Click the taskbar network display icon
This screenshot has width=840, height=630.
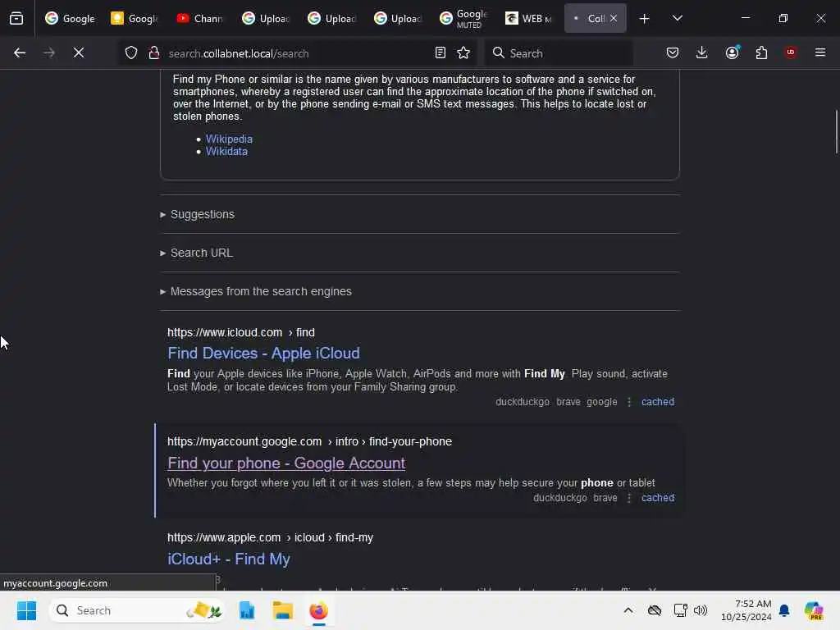coord(680,610)
